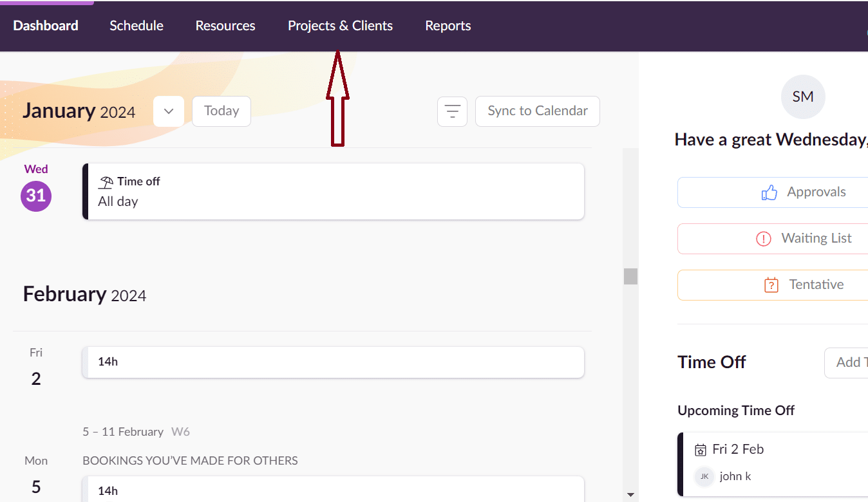Image resolution: width=868 pixels, height=502 pixels.
Task: Click the Waiting List alert icon
Action: tap(764, 239)
